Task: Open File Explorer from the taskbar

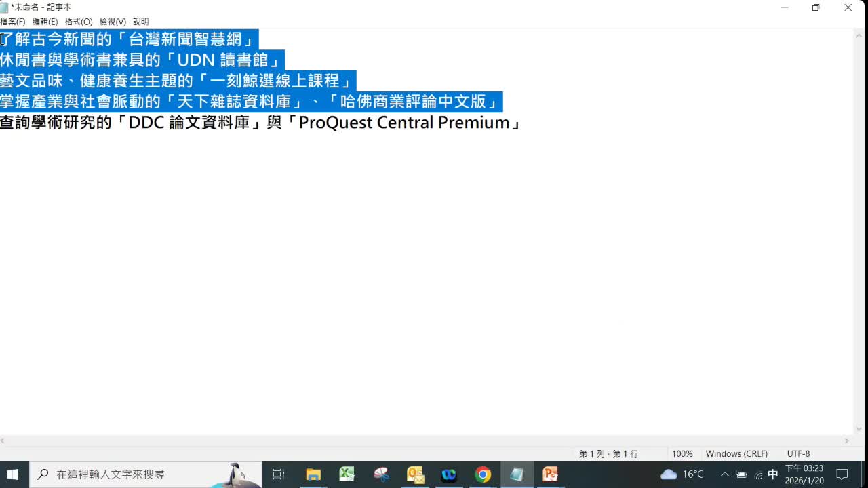Action: [x=313, y=474]
